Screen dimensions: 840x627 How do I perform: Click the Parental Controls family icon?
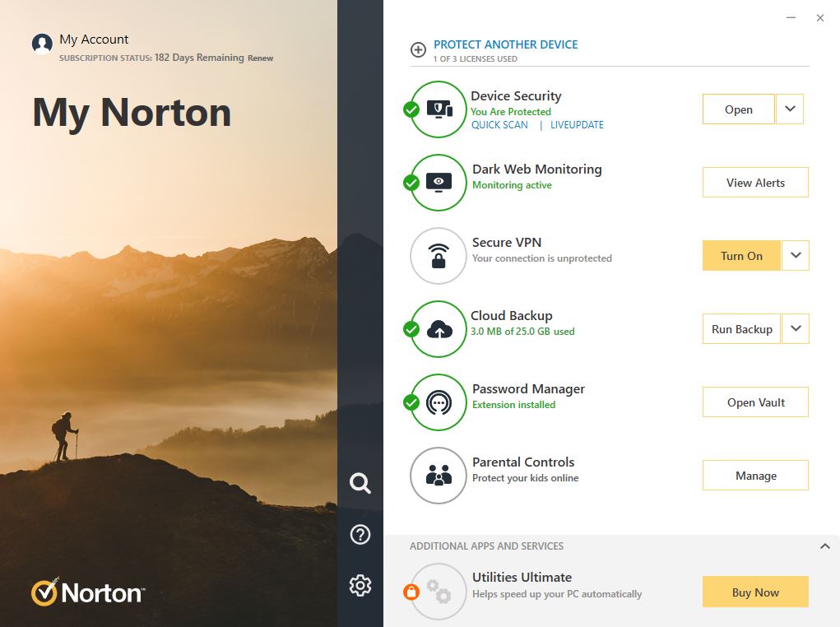[439, 476]
